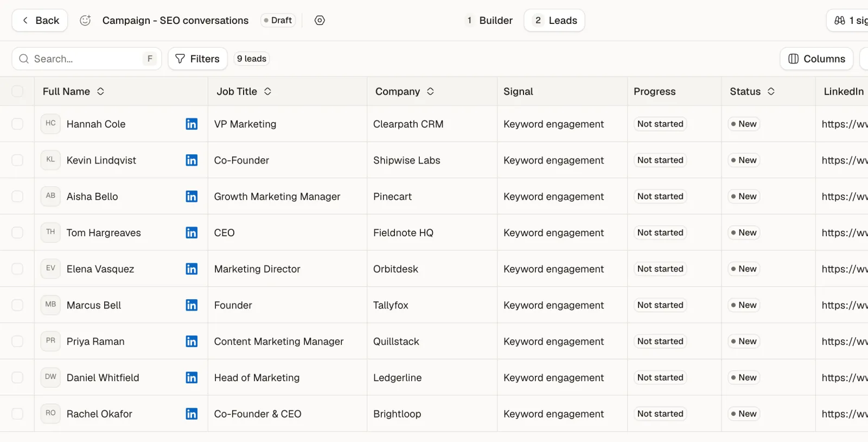Open the signals button with binoculars

click(848, 20)
